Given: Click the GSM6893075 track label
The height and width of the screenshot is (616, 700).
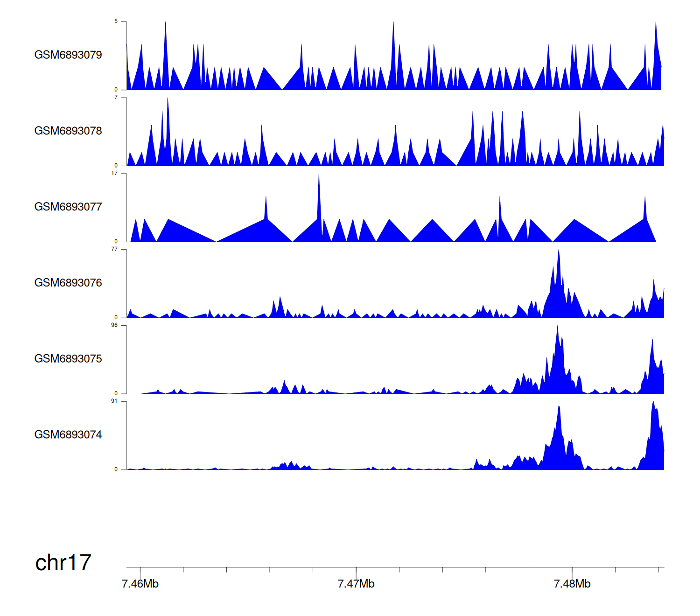Looking at the screenshot, I should tap(68, 359).
